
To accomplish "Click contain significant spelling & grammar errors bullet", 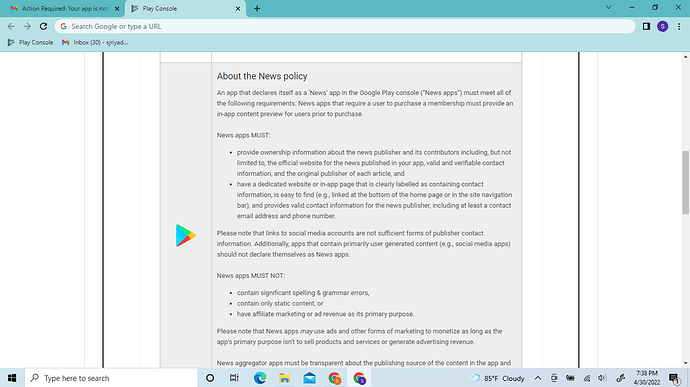I will [303, 293].
